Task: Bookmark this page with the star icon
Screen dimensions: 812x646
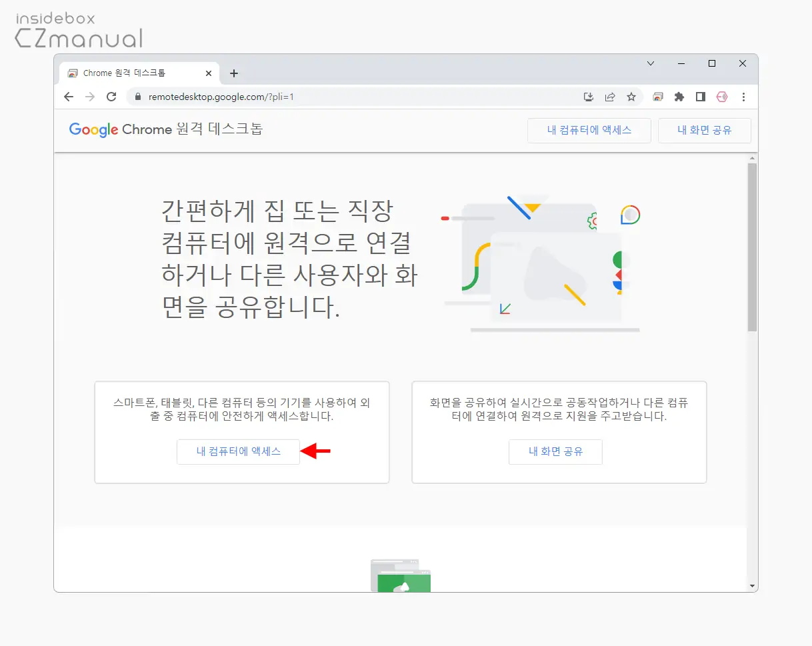Action: tap(631, 97)
